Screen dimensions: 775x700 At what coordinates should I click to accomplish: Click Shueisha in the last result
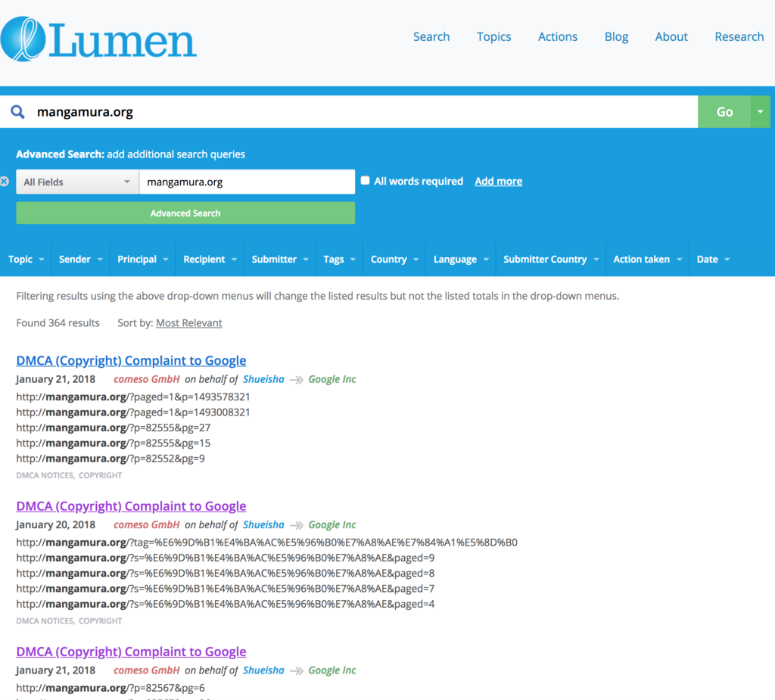tap(263, 670)
